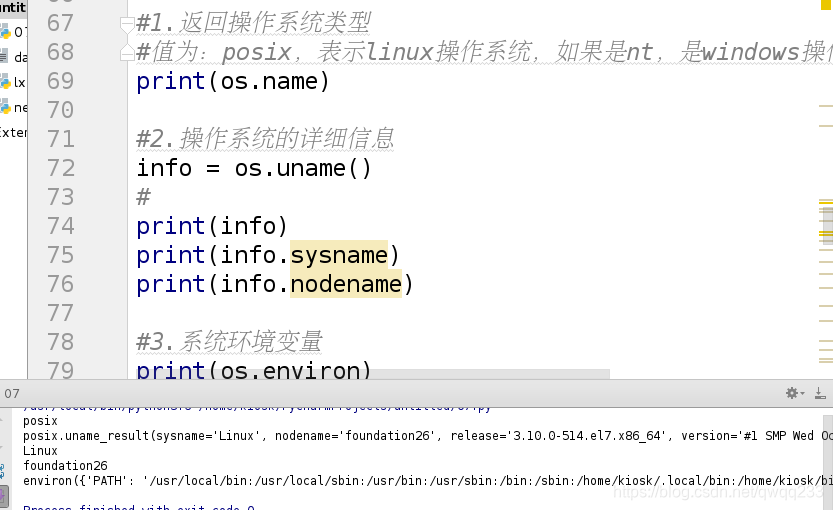Click the soft-wrap icon in Run sidebar
This screenshot has height=510, width=833.
(2, 471)
